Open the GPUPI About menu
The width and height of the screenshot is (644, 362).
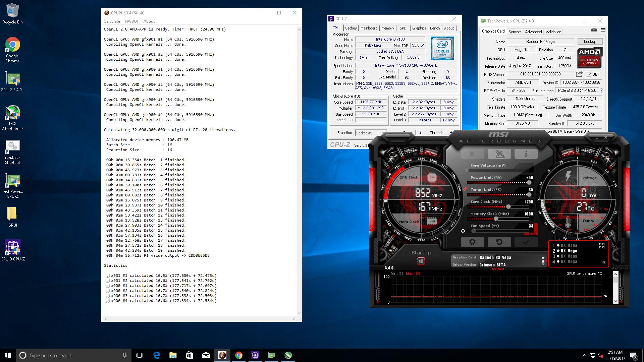(x=149, y=21)
